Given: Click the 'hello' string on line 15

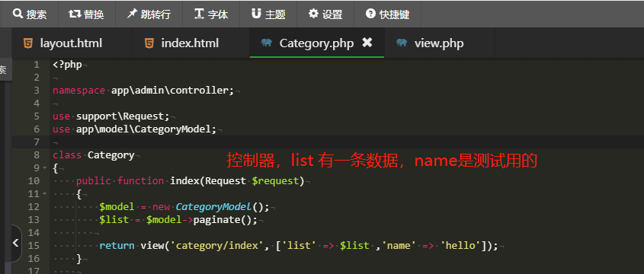Looking at the screenshot, I should [460, 246].
